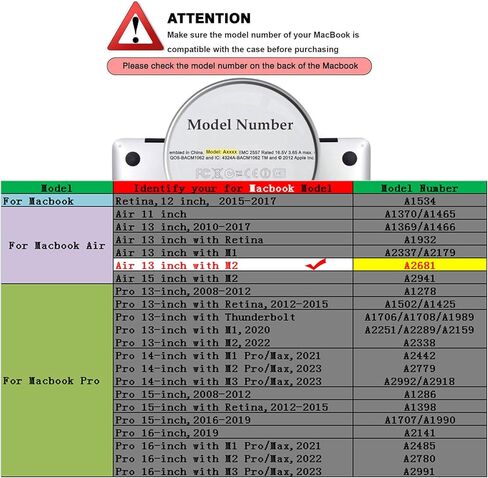Select 'Pro 13-inch, 2008-2012' row
The image size is (488, 478).
(x=233, y=291)
